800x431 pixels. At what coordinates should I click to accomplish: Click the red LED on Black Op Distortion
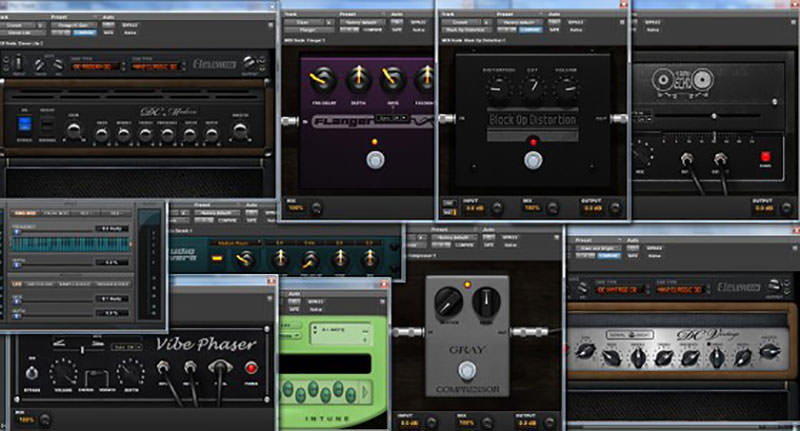pyautogui.click(x=533, y=142)
